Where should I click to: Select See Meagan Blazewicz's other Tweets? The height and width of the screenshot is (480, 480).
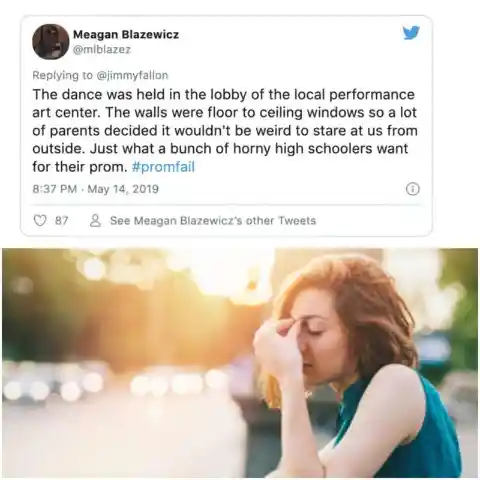click(x=213, y=221)
